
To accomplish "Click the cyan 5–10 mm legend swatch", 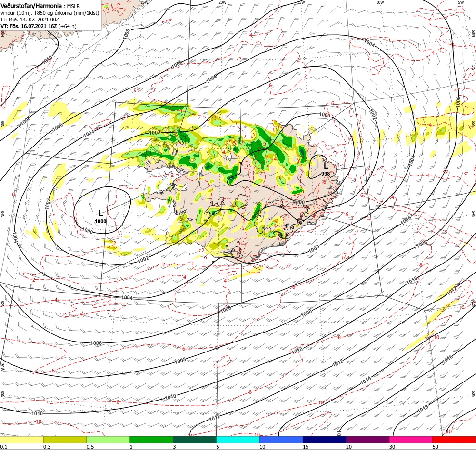I will click(x=238, y=440).
